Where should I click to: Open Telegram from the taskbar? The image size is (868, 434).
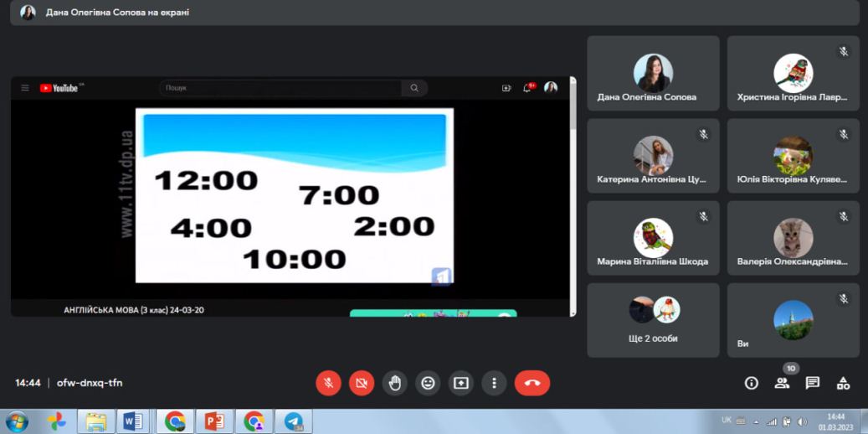pyautogui.click(x=294, y=421)
